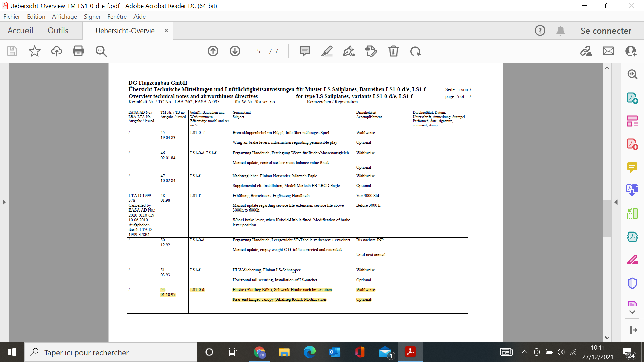Screen dimensions: 644x362
Task: Open the Affichage menu
Action: coord(64,16)
